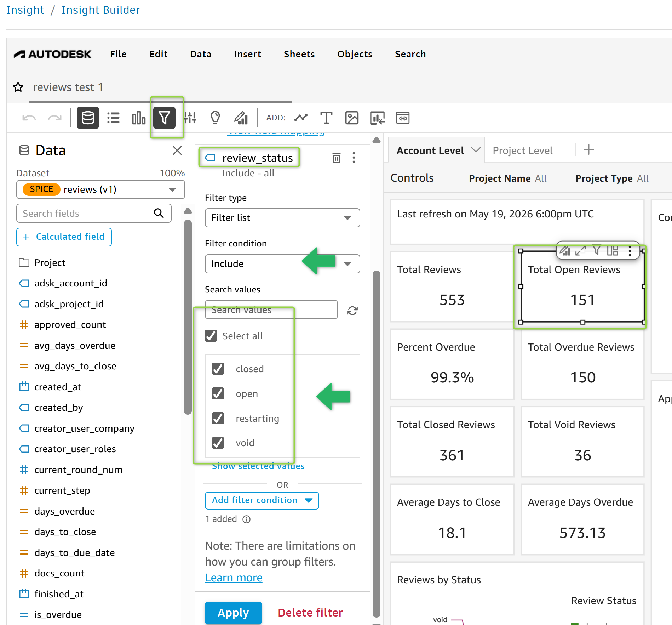Click the undo arrow icon
The image size is (672, 625).
click(29, 118)
